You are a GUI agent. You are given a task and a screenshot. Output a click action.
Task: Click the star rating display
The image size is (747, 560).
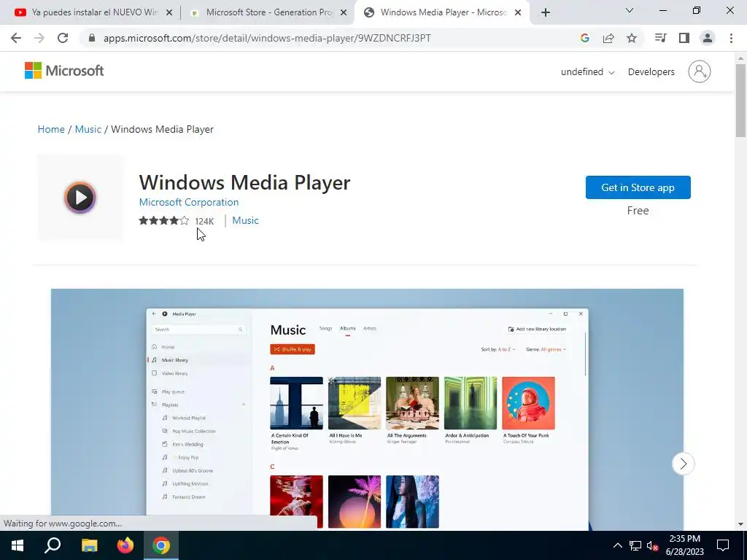pos(164,220)
